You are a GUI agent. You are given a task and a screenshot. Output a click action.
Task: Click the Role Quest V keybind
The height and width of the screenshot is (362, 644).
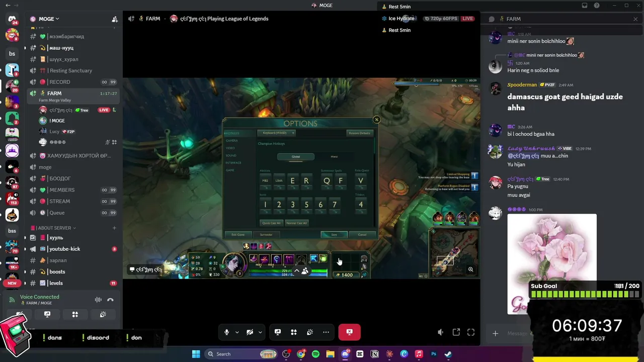pos(360,182)
